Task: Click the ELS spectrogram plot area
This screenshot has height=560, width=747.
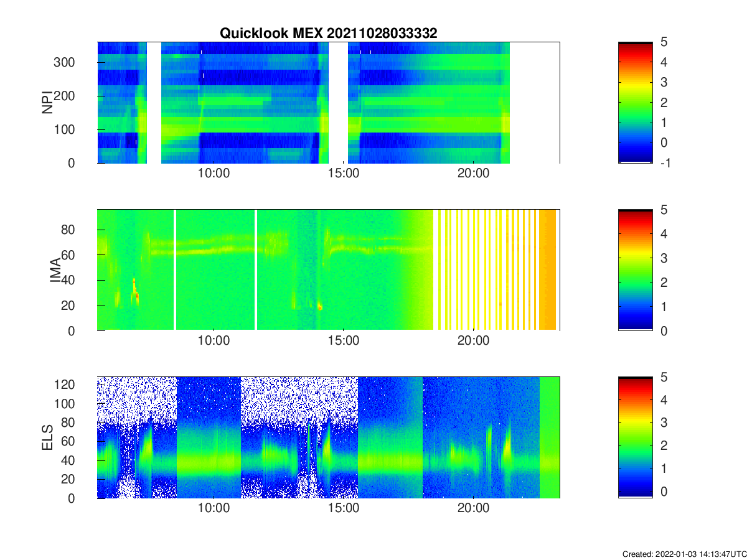Action: 328,437
